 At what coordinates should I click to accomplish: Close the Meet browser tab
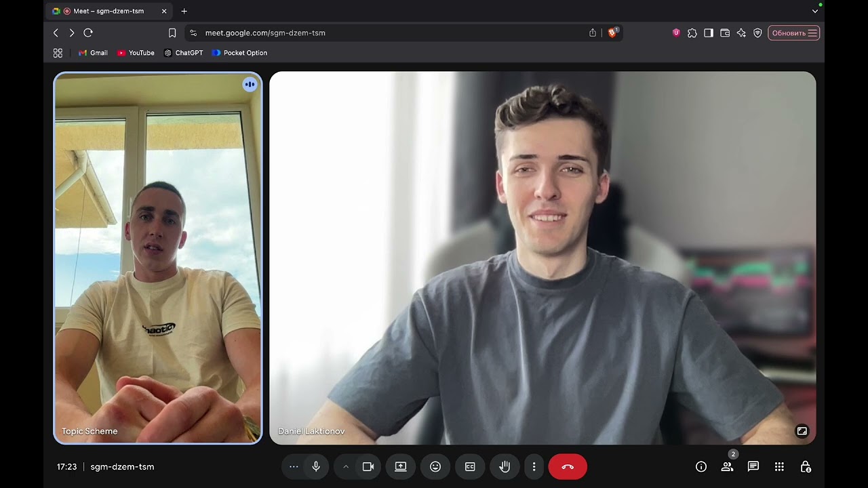click(164, 11)
